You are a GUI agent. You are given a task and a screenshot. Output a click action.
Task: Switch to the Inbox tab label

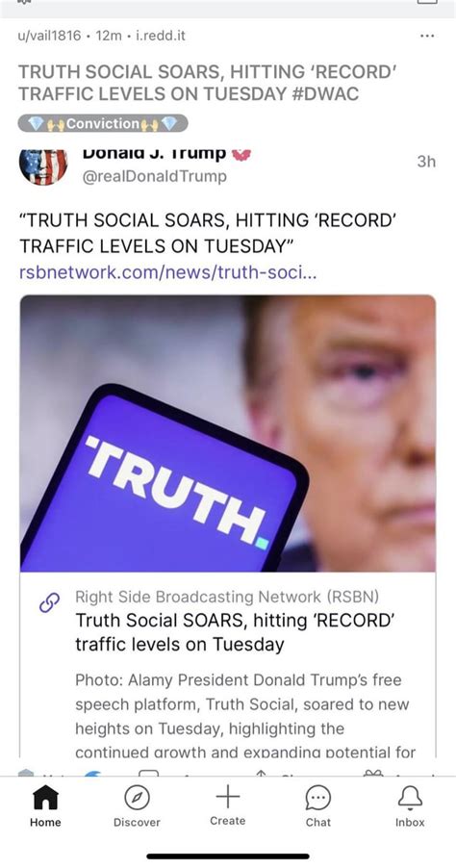coord(410,823)
